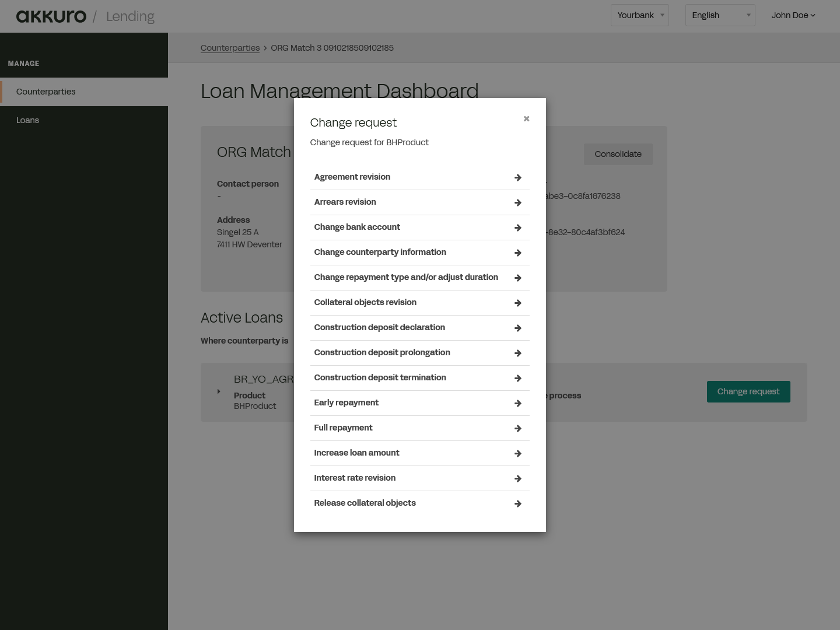Image resolution: width=840 pixels, height=630 pixels.
Task: Click the Consolidate button
Action: [x=618, y=154]
